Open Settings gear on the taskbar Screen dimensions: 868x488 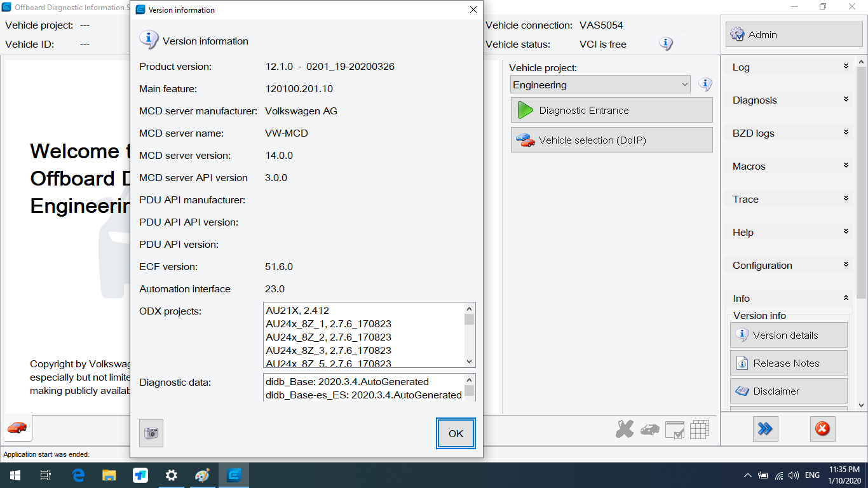[x=172, y=475]
